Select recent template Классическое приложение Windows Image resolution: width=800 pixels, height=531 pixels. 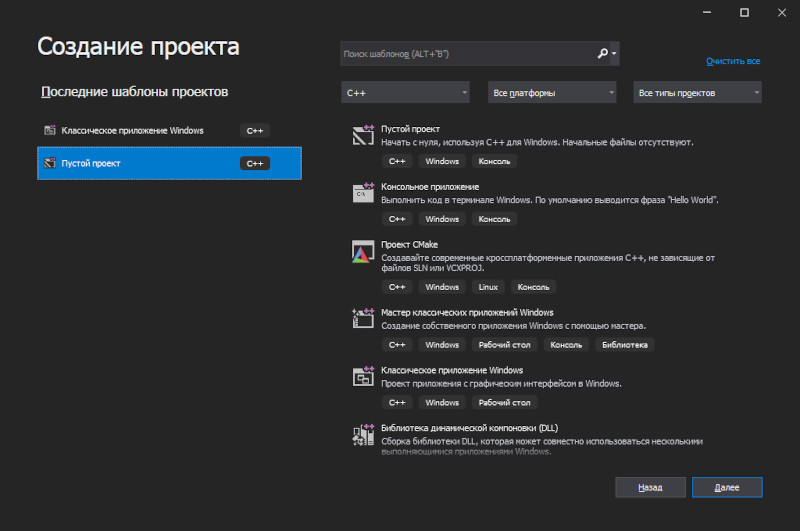pos(169,131)
